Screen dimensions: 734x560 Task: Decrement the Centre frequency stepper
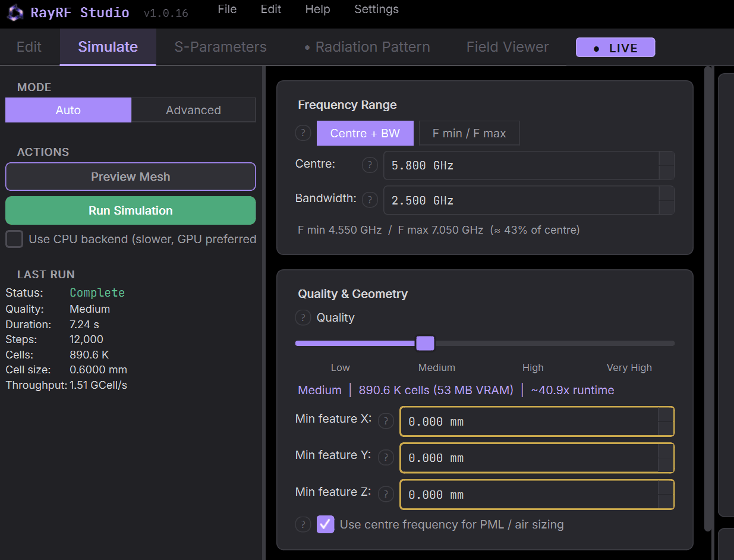point(667,172)
